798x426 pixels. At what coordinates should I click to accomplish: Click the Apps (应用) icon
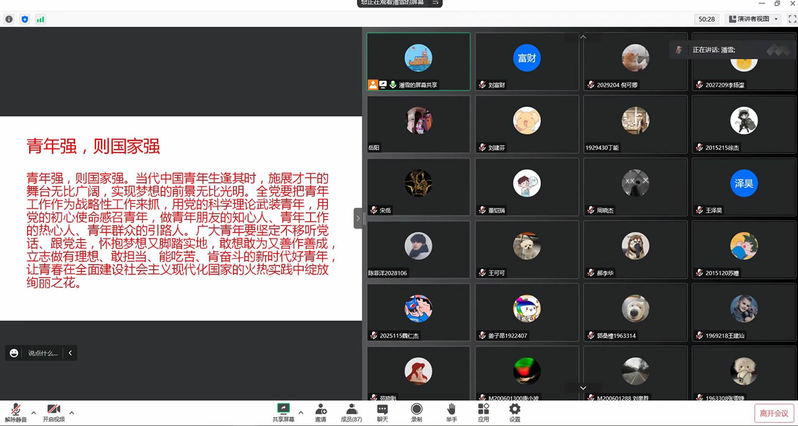click(483, 411)
